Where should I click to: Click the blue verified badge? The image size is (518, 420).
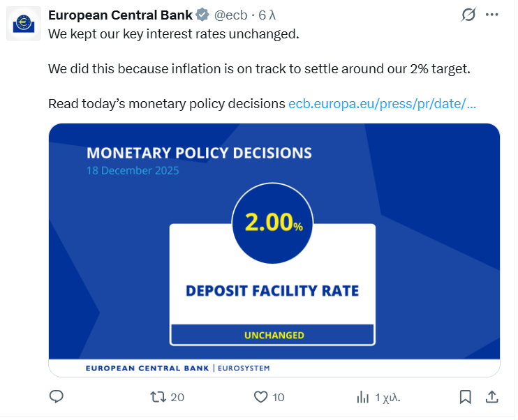click(x=202, y=15)
